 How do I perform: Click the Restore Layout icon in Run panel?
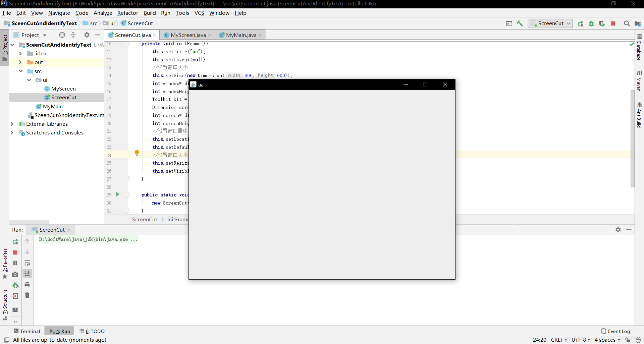point(15,310)
